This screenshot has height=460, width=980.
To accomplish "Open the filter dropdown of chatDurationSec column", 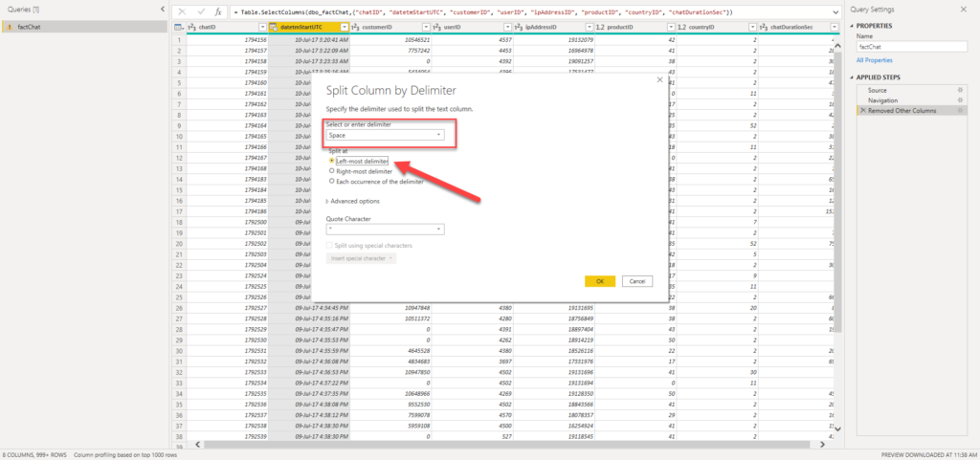I will pyautogui.click(x=834, y=27).
